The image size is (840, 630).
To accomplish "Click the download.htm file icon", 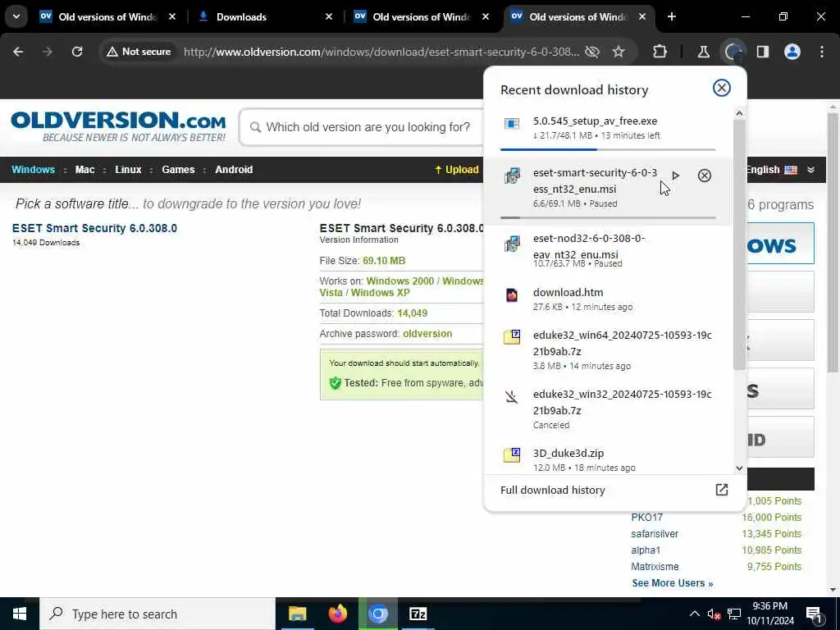I will point(512,295).
